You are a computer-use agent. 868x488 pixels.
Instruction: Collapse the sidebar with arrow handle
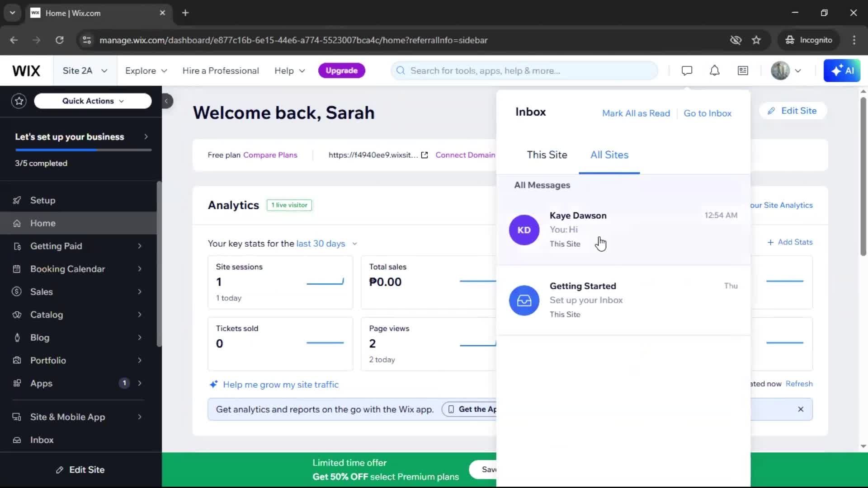pos(166,101)
